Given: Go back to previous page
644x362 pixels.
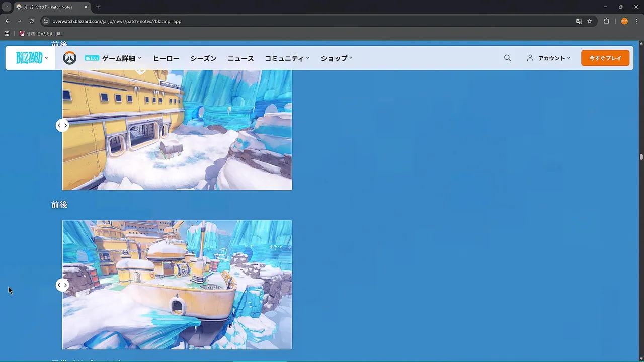Looking at the screenshot, I should [x=7, y=21].
